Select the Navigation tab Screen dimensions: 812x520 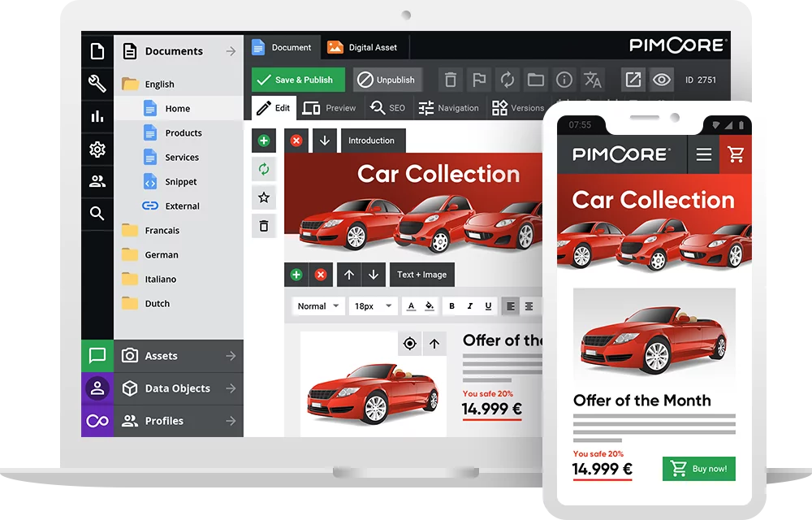tap(448, 108)
